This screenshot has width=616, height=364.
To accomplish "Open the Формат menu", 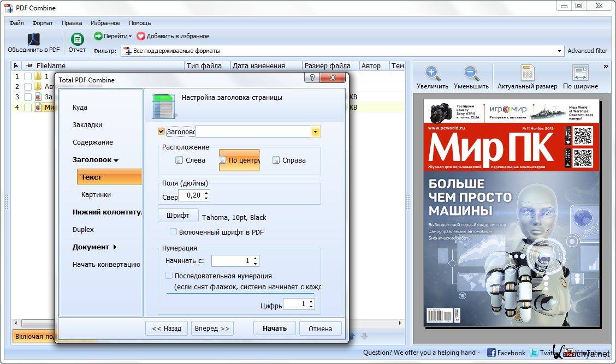I will click(43, 23).
